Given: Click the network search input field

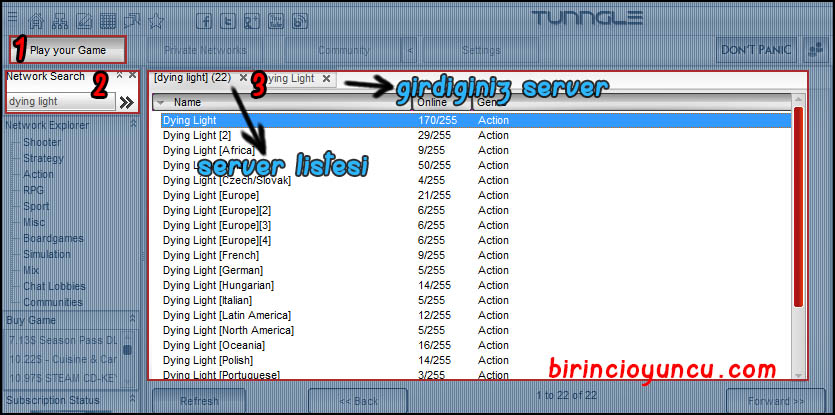Looking at the screenshot, I should (61, 102).
